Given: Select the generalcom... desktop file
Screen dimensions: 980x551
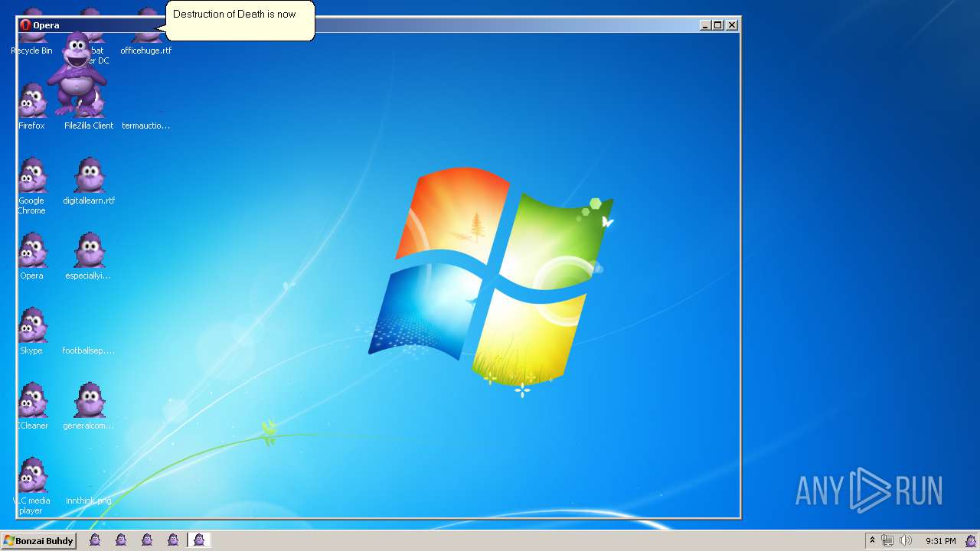Looking at the screenshot, I should pos(89,406).
